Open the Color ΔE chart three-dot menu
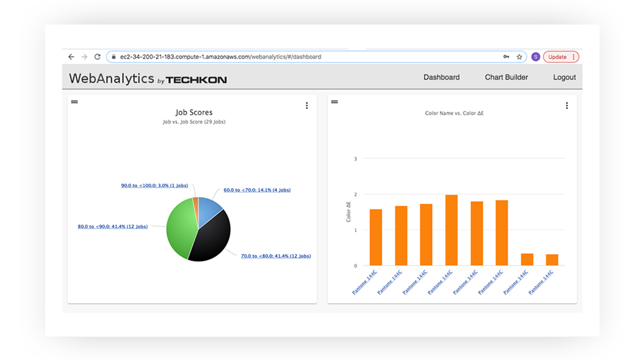 pyautogui.click(x=567, y=106)
